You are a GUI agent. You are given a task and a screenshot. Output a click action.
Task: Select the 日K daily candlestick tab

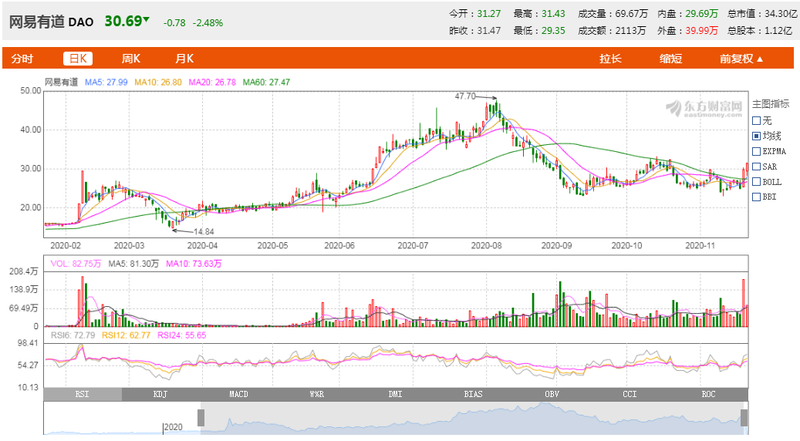point(78,59)
